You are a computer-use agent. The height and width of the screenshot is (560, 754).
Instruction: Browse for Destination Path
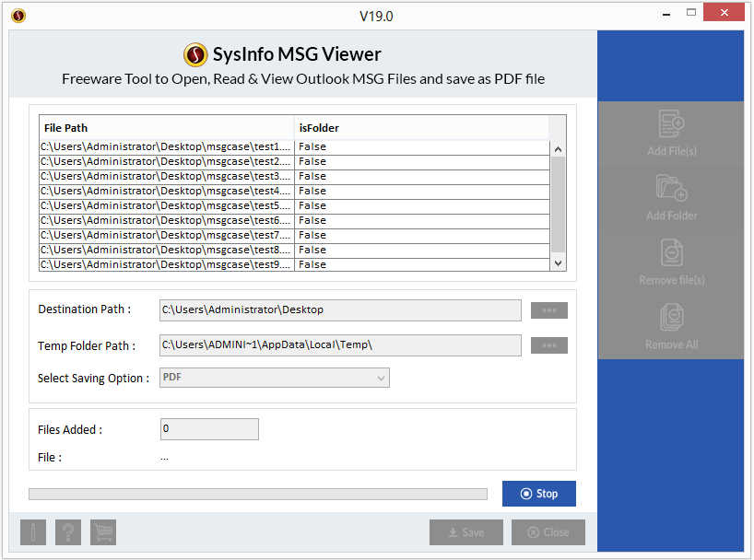(x=549, y=310)
